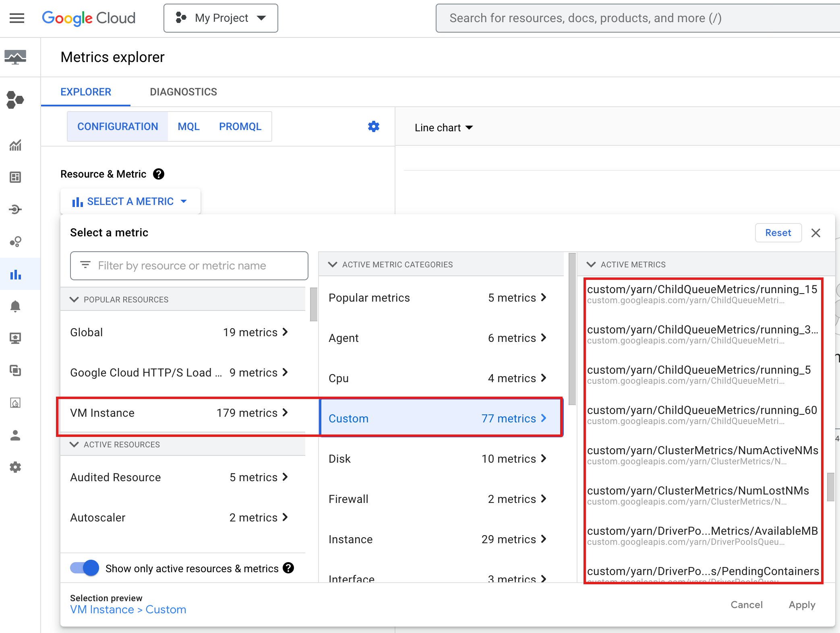Switch to the PROMQL tab
The width and height of the screenshot is (840, 633).
pyautogui.click(x=240, y=127)
